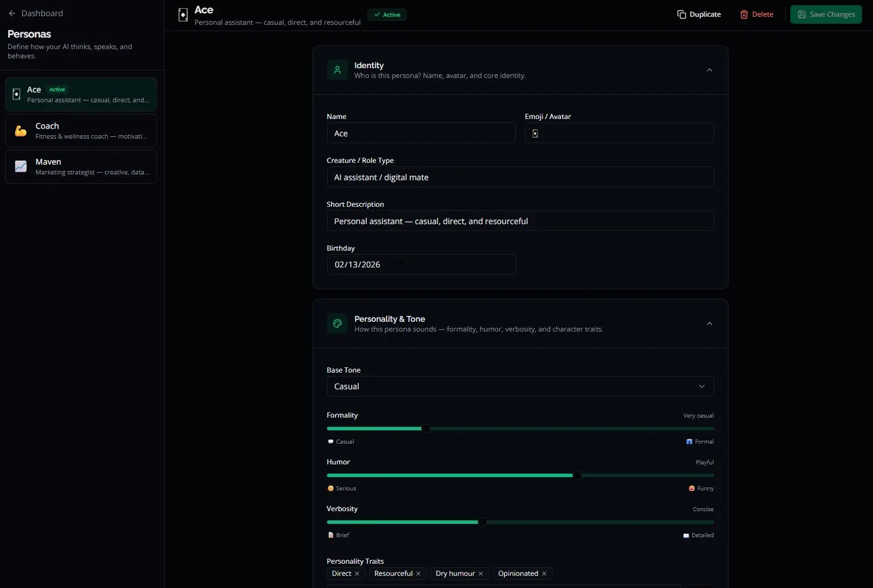Click the Name input field
Screen dimensions: 873x588
coord(421,133)
